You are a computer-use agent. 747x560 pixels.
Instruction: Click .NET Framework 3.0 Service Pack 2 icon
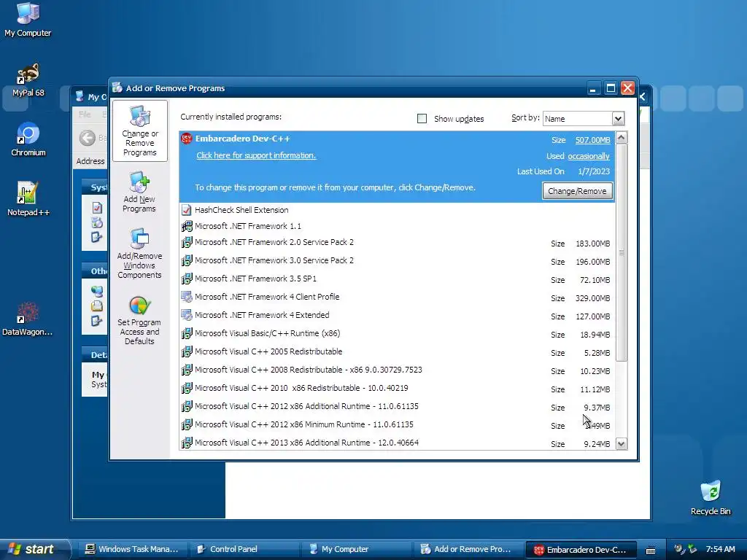tap(186, 260)
